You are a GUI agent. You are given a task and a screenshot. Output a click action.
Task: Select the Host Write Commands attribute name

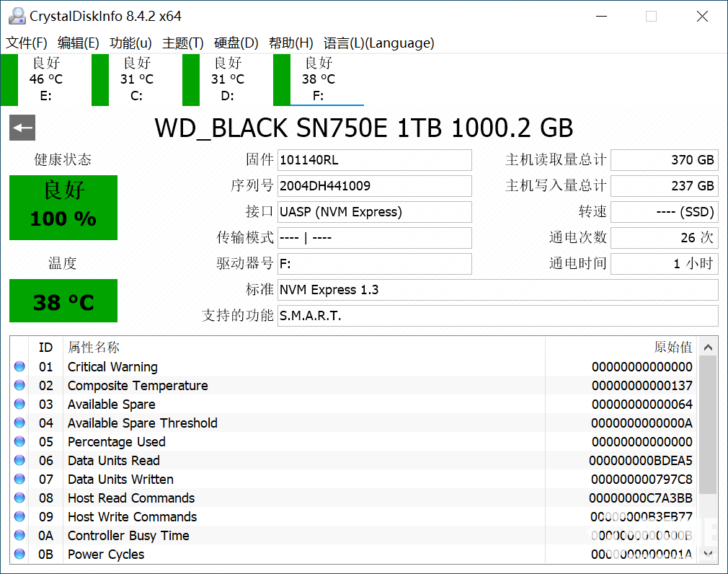click(133, 517)
